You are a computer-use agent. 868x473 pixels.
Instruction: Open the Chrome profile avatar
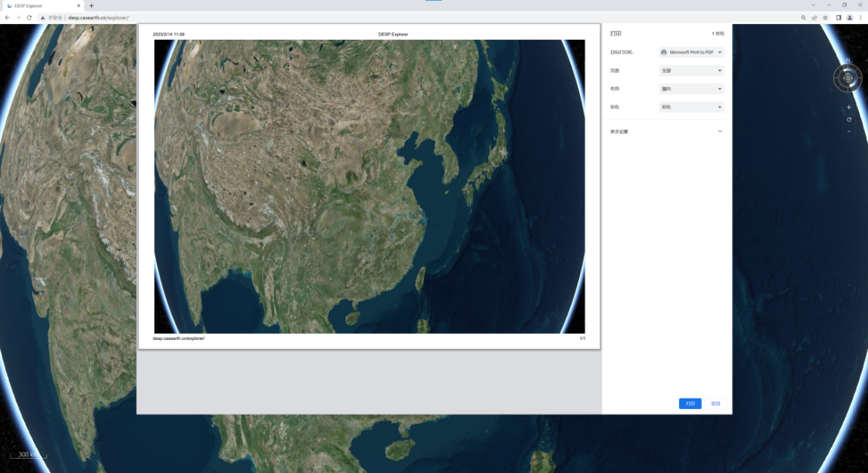(849, 17)
